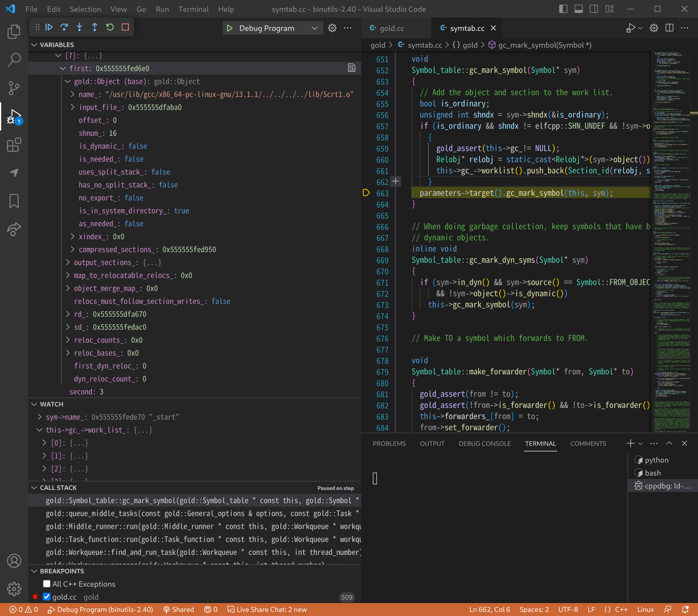Open the Run and Debug view

(x=14, y=116)
